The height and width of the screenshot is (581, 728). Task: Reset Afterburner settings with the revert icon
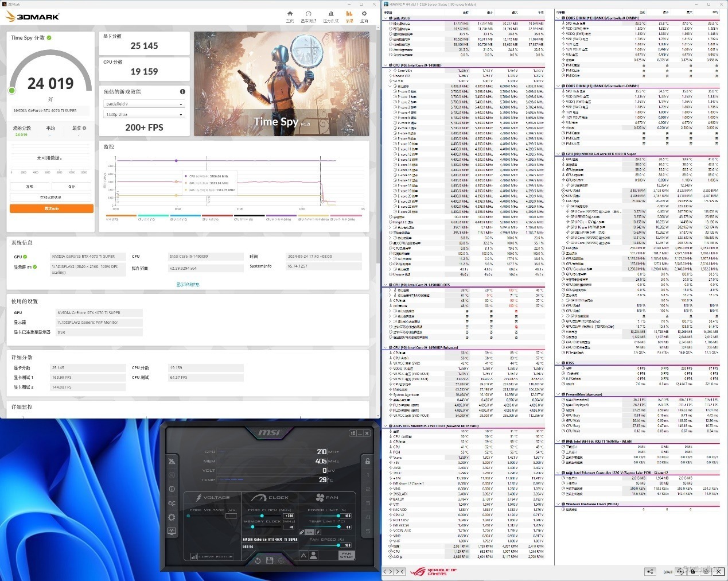pos(258,560)
